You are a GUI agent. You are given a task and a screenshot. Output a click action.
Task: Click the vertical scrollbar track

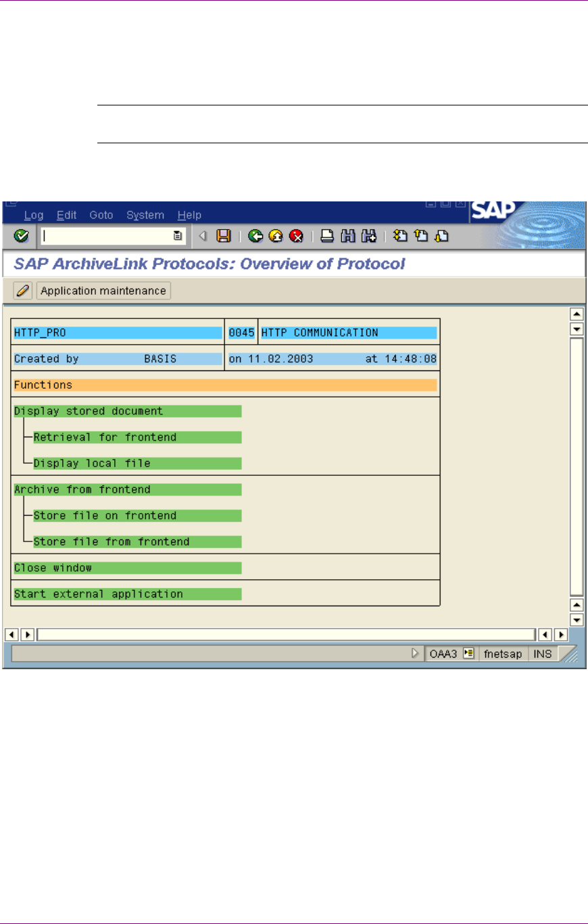pos(577,466)
